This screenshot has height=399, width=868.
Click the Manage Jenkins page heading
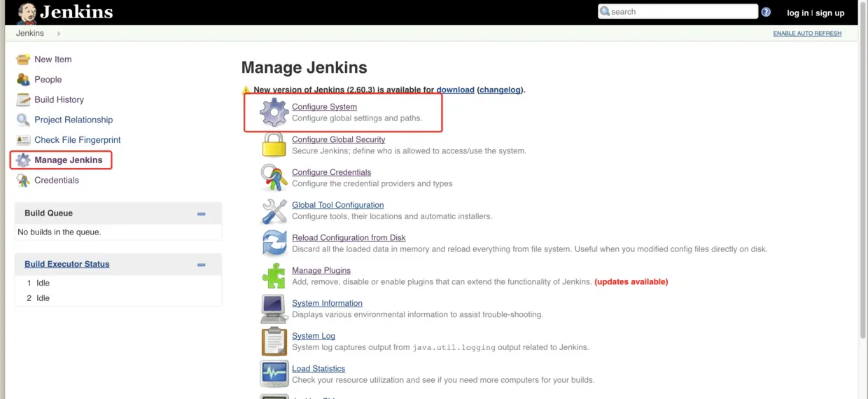click(304, 67)
